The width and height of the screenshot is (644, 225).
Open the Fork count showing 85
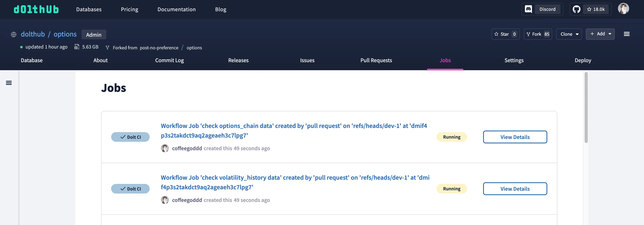point(538,34)
